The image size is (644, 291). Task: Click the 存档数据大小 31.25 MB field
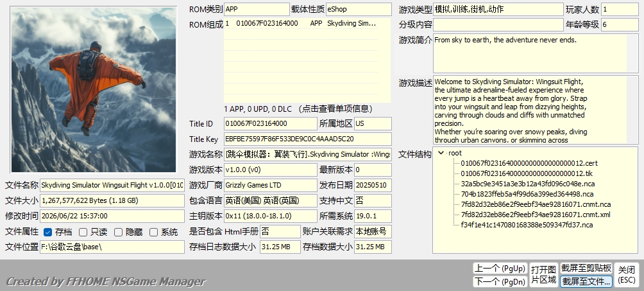373,247
